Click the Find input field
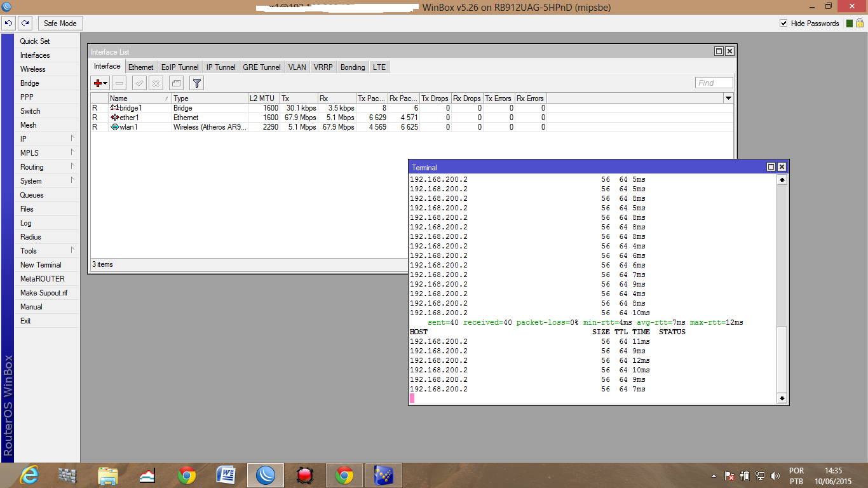Image resolution: width=868 pixels, height=488 pixels. [714, 83]
